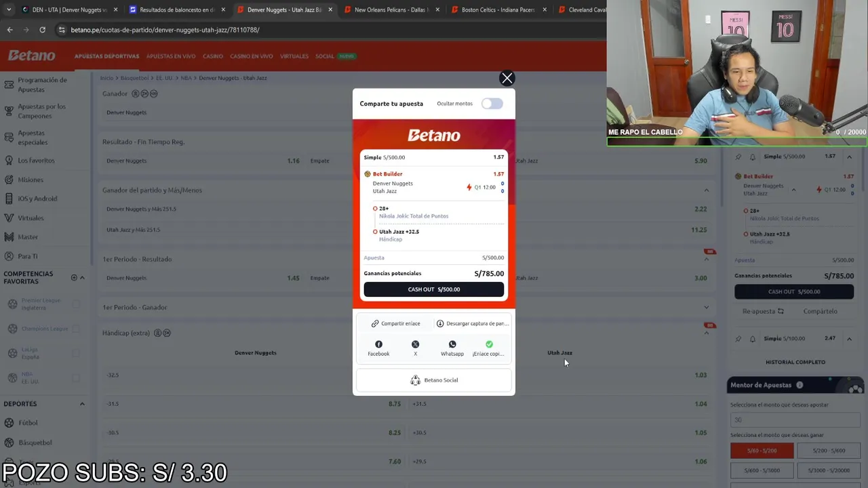
Task: Pin the Simple S/100.00 bet
Action: tap(738, 338)
